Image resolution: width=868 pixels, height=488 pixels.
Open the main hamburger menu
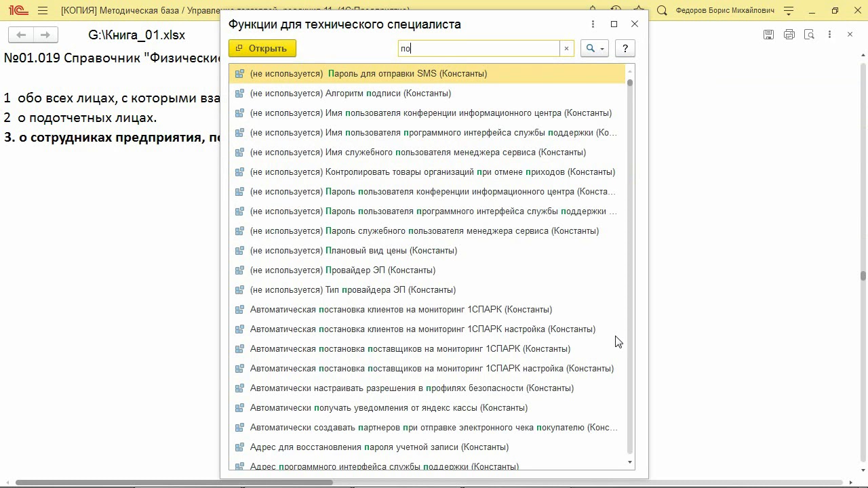pos(43,11)
